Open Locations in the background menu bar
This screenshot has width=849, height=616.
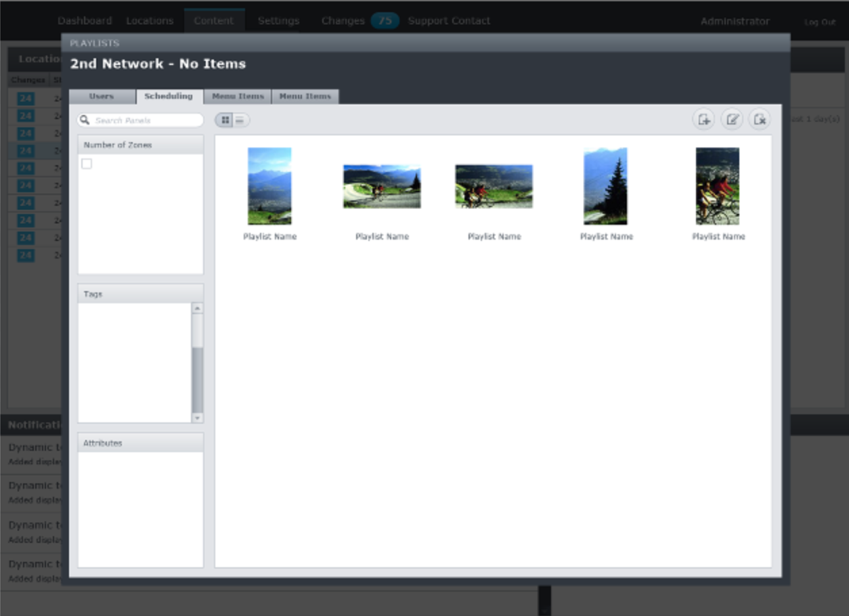[x=150, y=21]
